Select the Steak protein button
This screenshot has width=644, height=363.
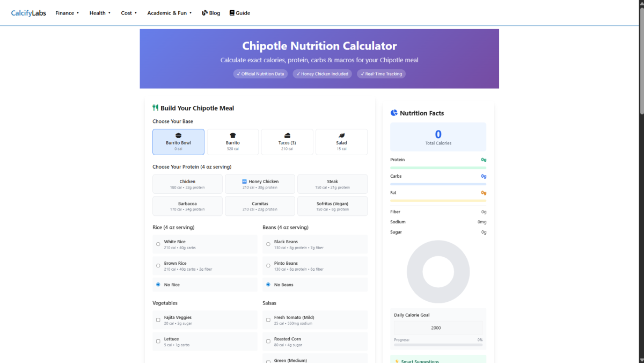point(332,184)
